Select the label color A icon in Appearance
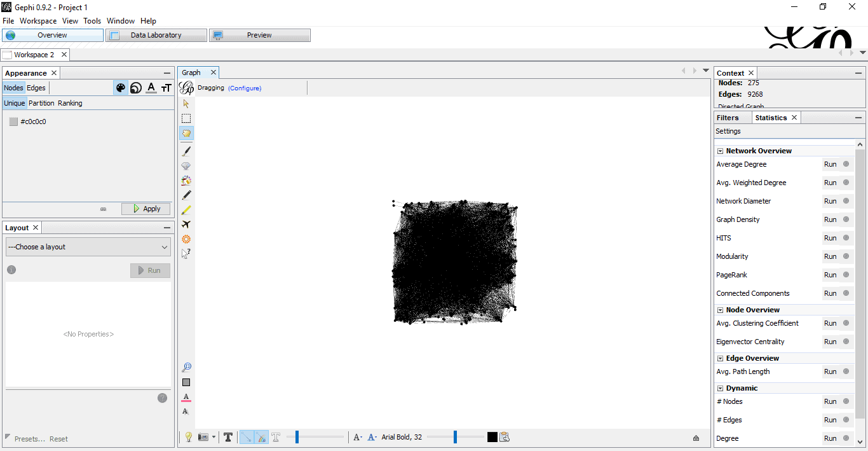Viewport: 868px width, 451px height. (151, 88)
